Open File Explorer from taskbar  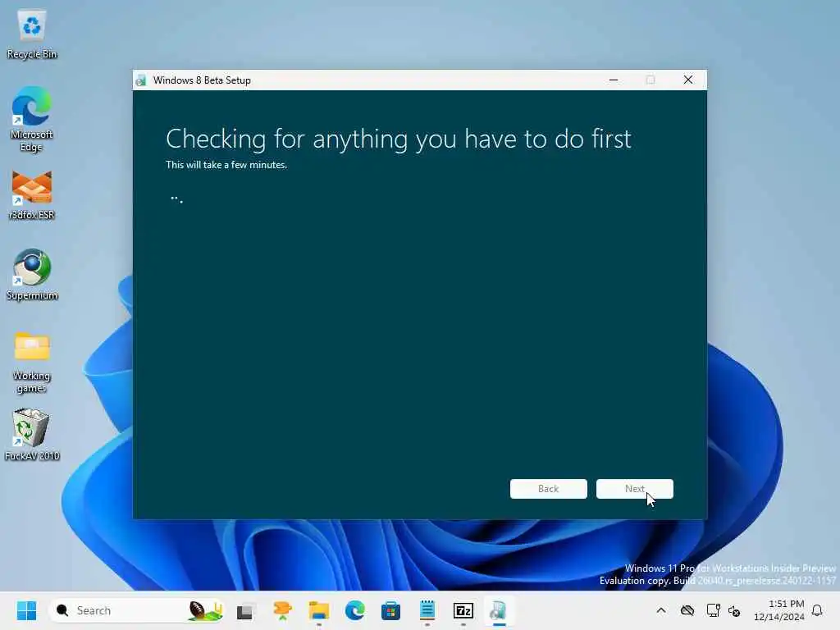tap(319, 610)
